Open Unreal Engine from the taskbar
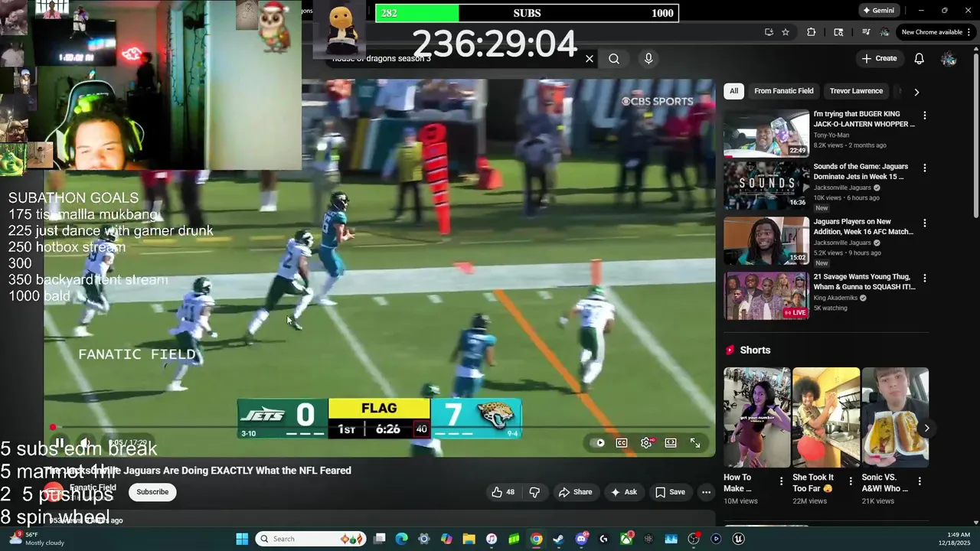 pyautogui.click(x=738, y=539)
